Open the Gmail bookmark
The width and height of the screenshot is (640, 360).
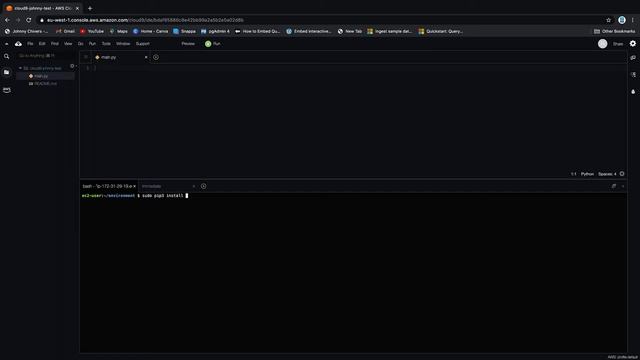pyautogui.click(x=65, y=31)
